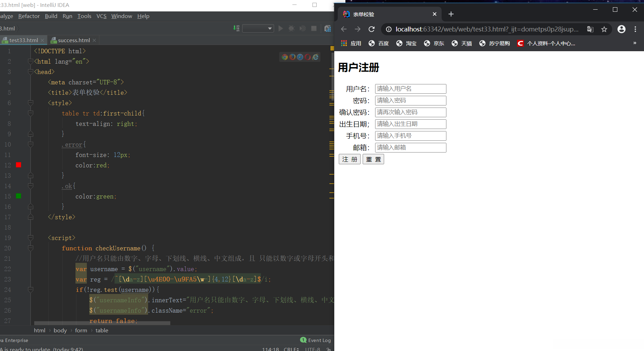
Task: Start the Debug session
Action: coord(292,28)
